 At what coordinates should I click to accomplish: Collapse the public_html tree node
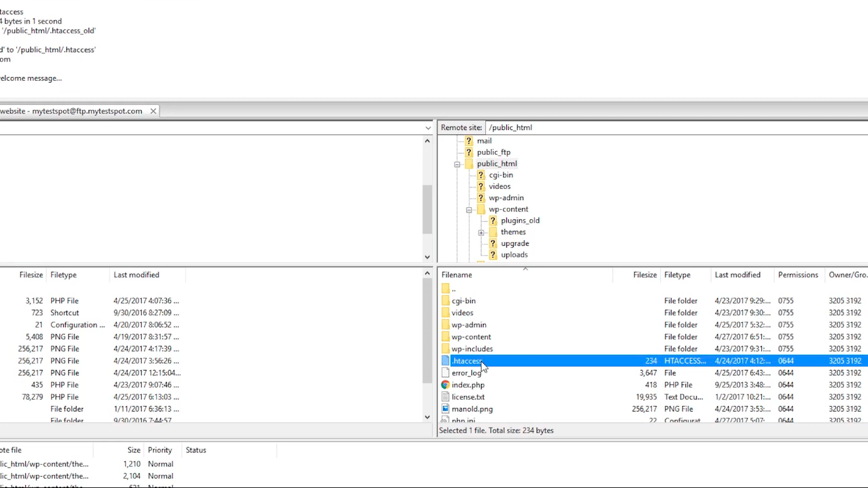pos(457,164)
